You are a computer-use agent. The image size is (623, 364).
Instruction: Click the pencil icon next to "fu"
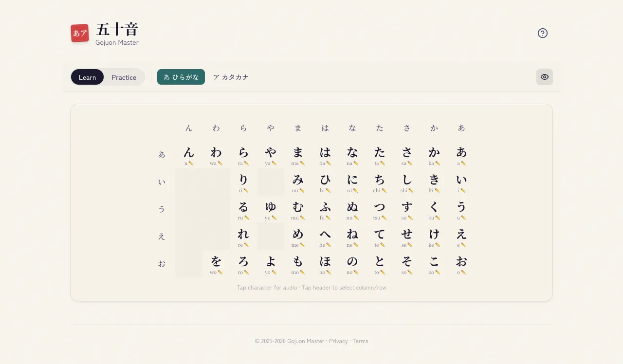click(329, 218)
